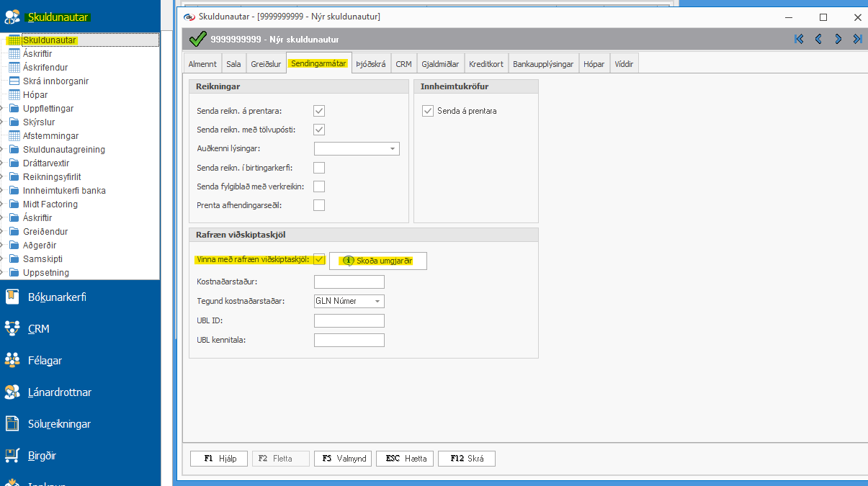This screenshot has height=486, width=868.
Task: Go to next record arrow
Action: tap(838, 39)
